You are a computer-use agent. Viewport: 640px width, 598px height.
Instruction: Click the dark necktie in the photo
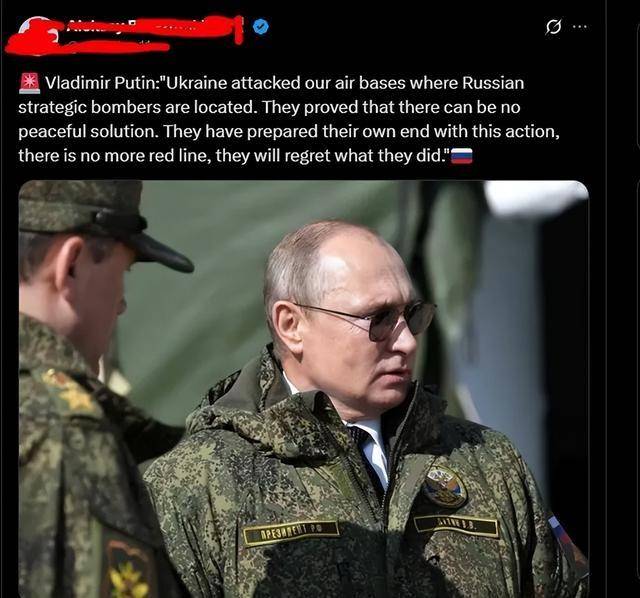tap(367, 455)
